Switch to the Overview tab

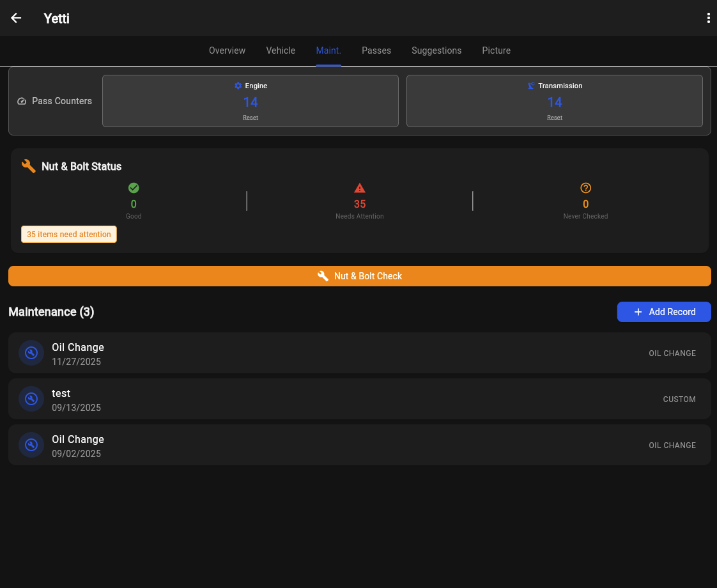(227, 50)
